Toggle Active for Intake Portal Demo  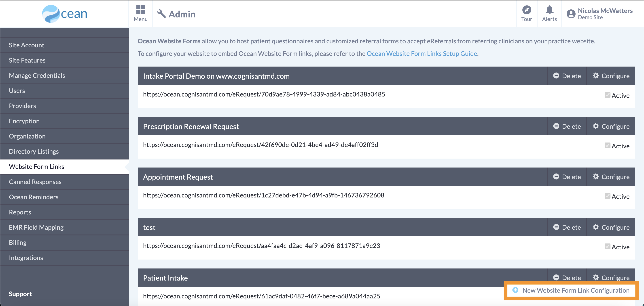point(608,95)
